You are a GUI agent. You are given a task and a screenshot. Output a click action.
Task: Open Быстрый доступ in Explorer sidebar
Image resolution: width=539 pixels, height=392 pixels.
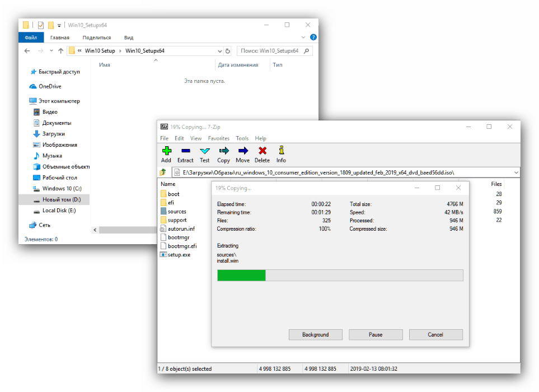tap(55, 72)
